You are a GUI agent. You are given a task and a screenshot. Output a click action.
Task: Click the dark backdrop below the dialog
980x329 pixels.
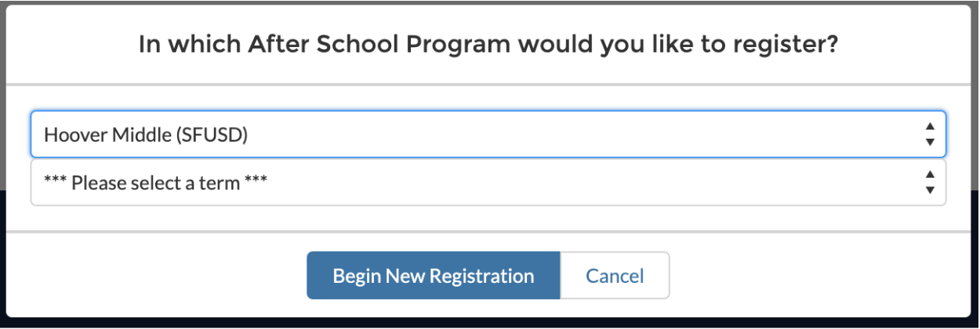(x=488, y=323)
